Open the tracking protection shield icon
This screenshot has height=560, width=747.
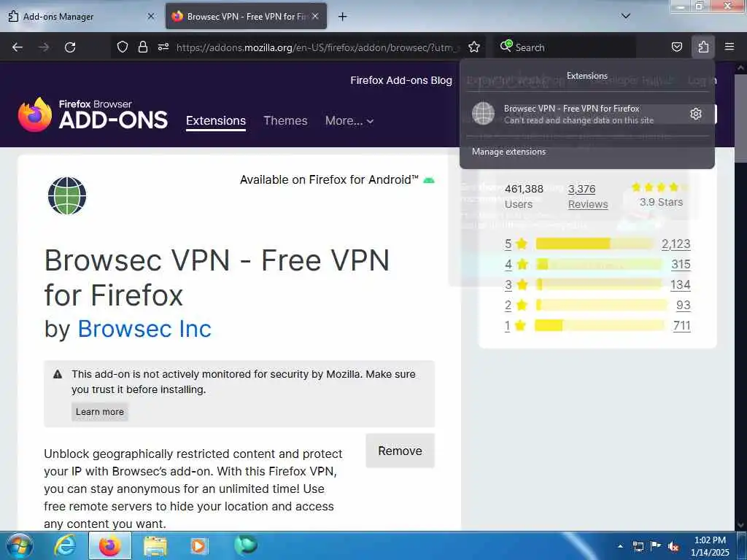coord(123,47)
